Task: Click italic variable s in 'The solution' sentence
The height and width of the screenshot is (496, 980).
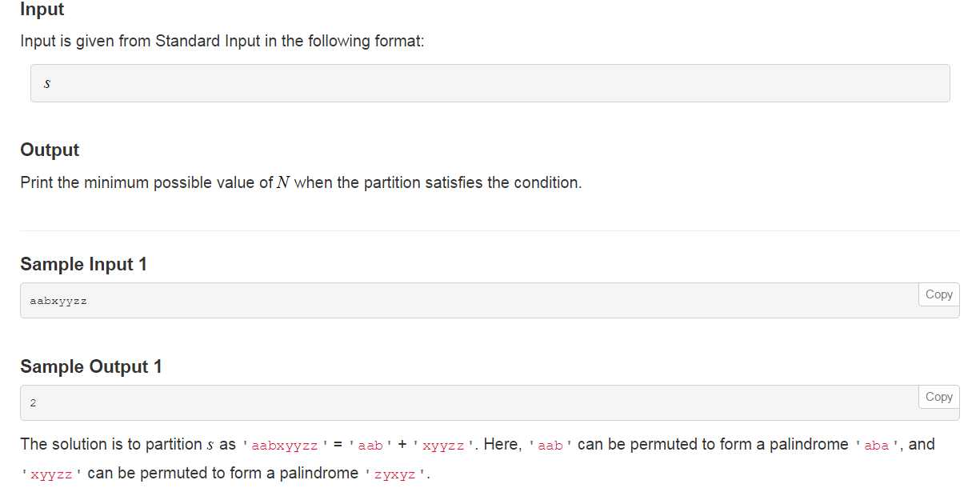Action: tap(210, 445)
